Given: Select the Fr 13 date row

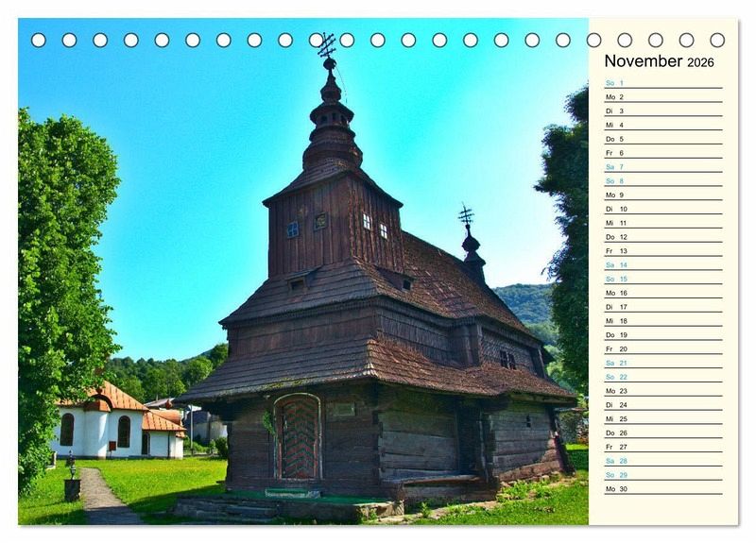Looking at the screenshot, I should tap(661, 251).
